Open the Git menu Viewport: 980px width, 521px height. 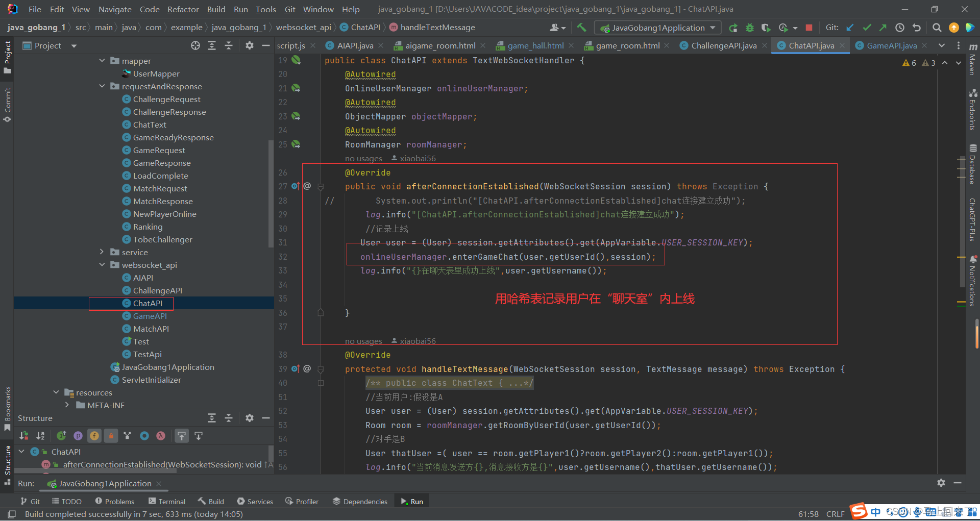[290, 9]
